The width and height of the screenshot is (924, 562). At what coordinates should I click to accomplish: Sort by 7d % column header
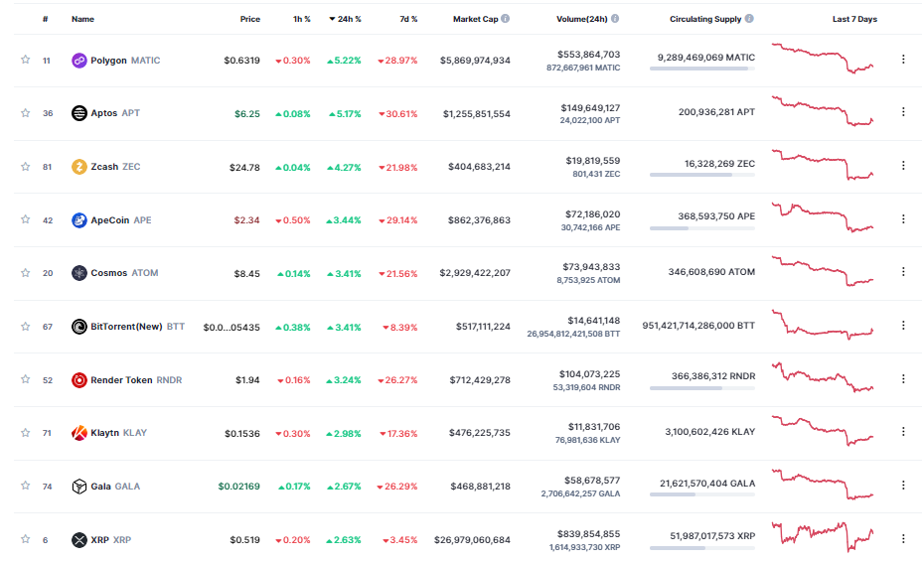click(x=408, y=19)
